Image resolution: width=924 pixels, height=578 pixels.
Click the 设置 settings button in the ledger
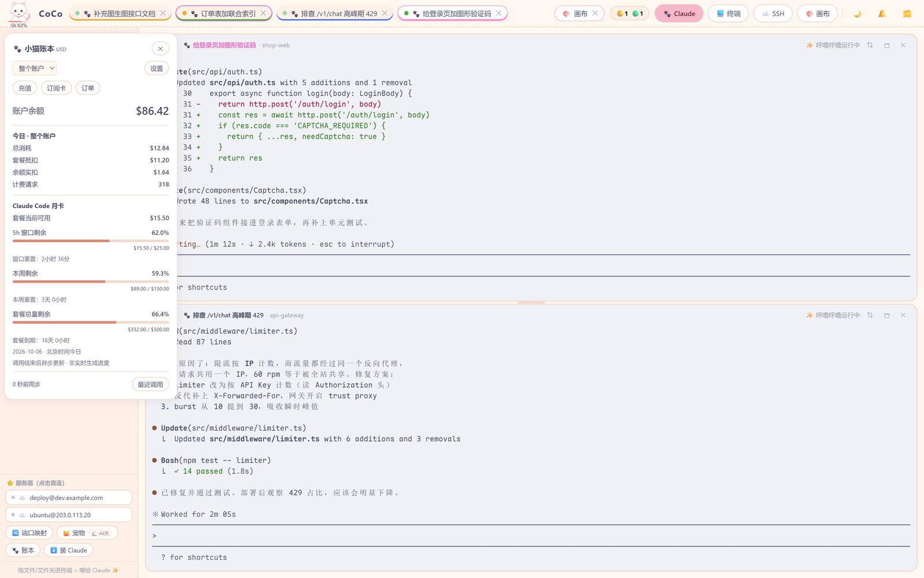(x=157, y=68)
